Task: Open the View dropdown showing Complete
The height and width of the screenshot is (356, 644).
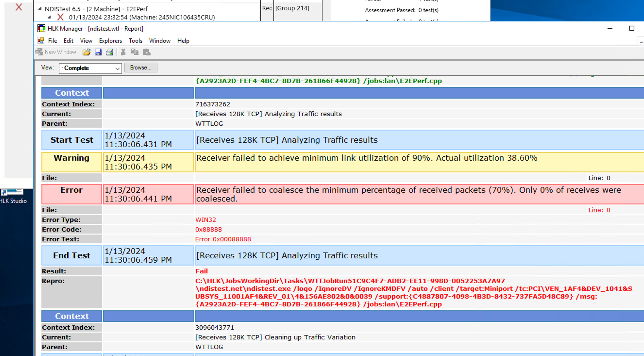Action: coord(90,68)
